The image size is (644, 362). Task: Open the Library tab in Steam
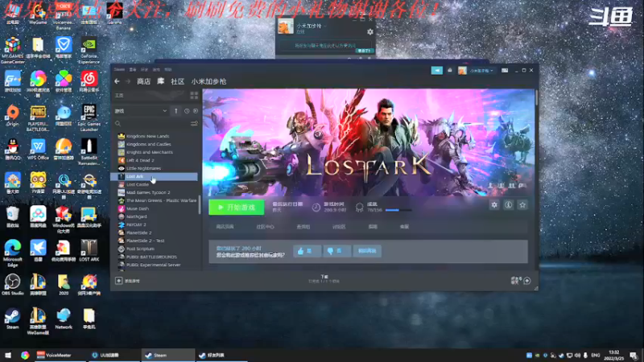point(160,81)
